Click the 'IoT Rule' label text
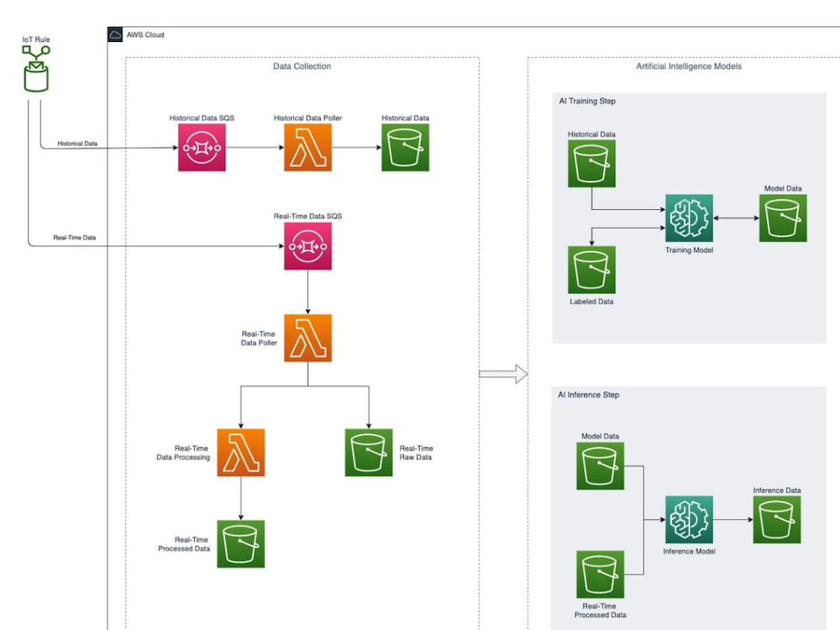The image size is (840, 630). tap(36, 39)
